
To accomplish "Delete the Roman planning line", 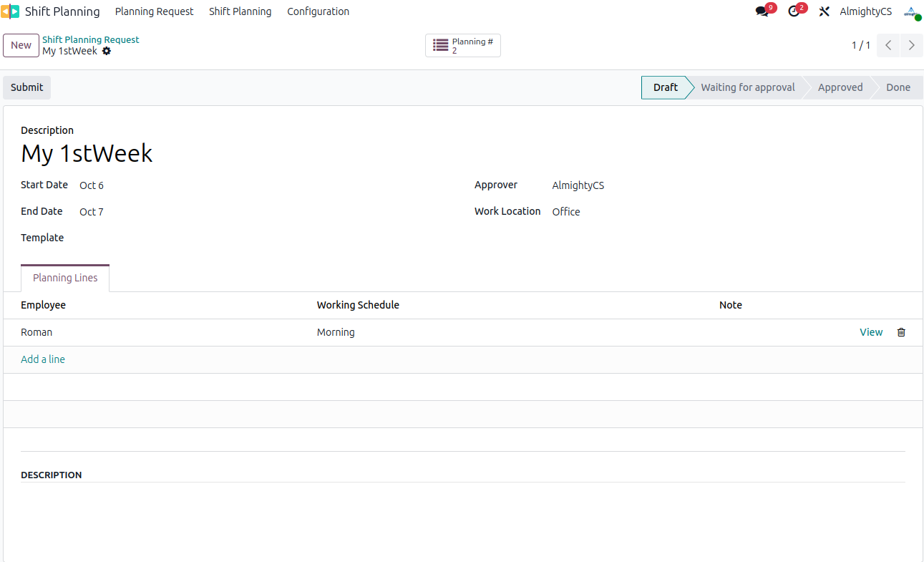I will (x=901, y=332).
